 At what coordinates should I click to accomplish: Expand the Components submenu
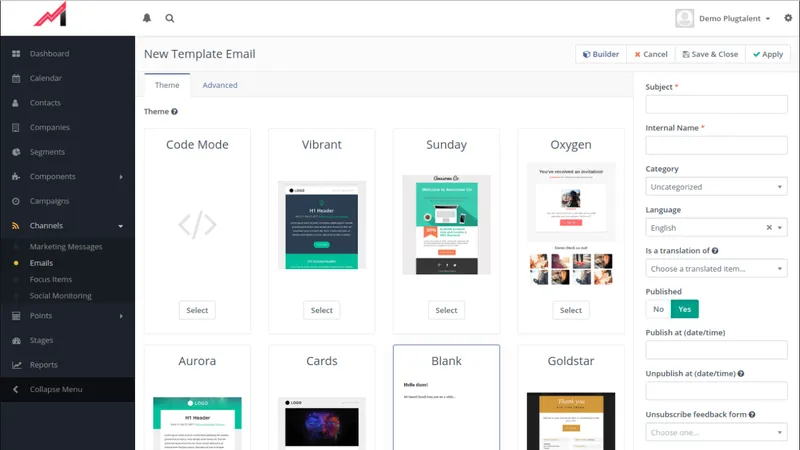click(x=121, y=177)
